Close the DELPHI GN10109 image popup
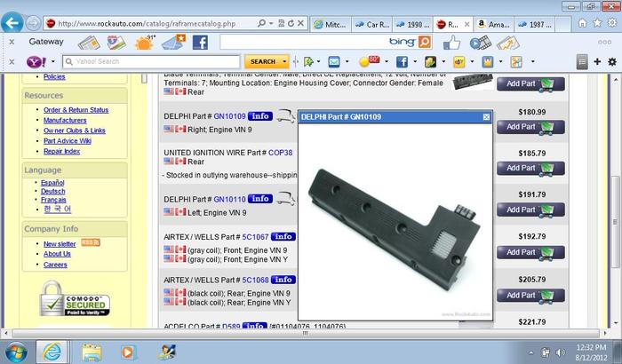Screen dimensions: 622x364 pos(486,117)
